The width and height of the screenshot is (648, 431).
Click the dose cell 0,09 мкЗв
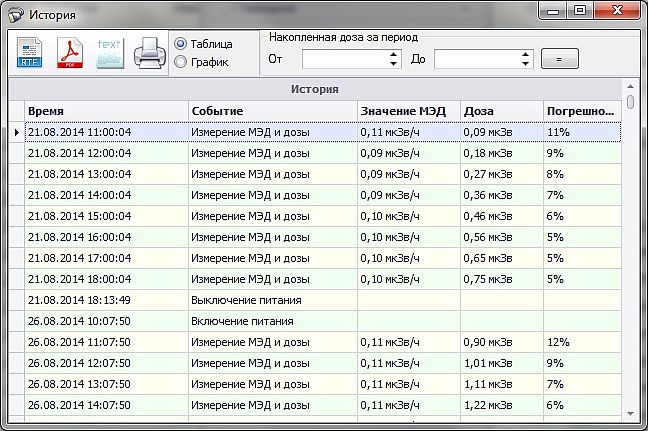pos(502,132)
